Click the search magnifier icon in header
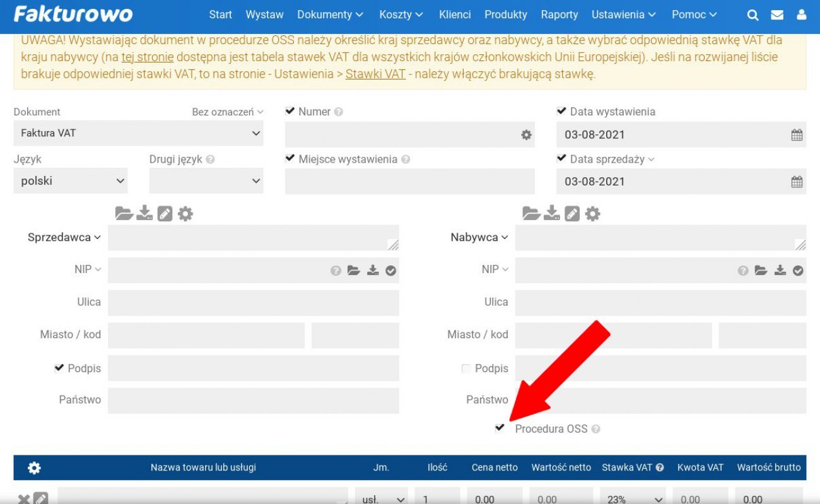Image resolution: width=820 pixels, height=504 pixels. tap(753, 15)
